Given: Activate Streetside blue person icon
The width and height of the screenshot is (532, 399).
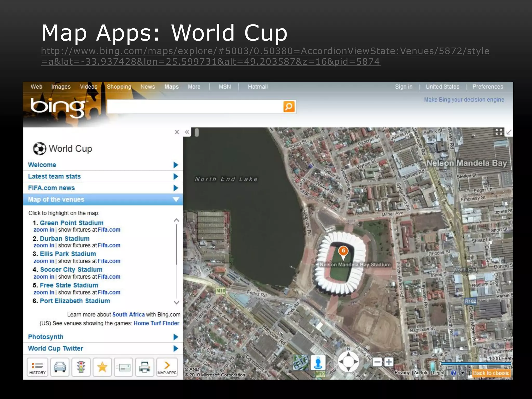Looking at the screenshot, I should (x=318, y=362).
